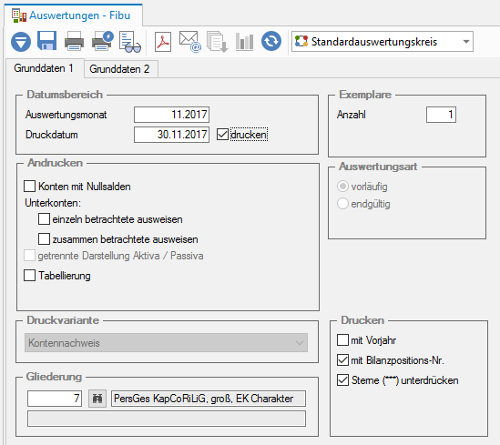Check zusammen betrachtete ausweisen
Screen dimensions: 500x445
pyautogui.click(x=44, y=239)
